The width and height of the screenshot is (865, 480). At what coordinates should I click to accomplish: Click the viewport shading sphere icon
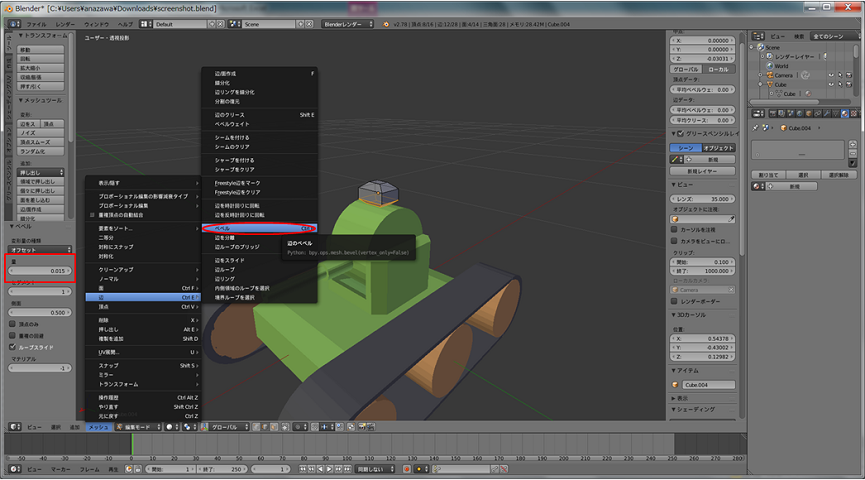click(x=171, y=427)
